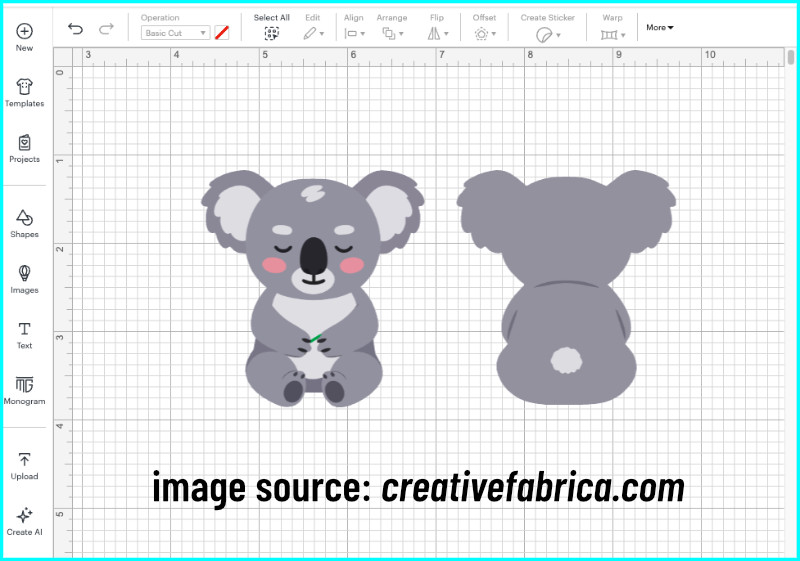Open the Templates panel
The width and height of the screenshot is (800, 561).
tap(24, 92)
